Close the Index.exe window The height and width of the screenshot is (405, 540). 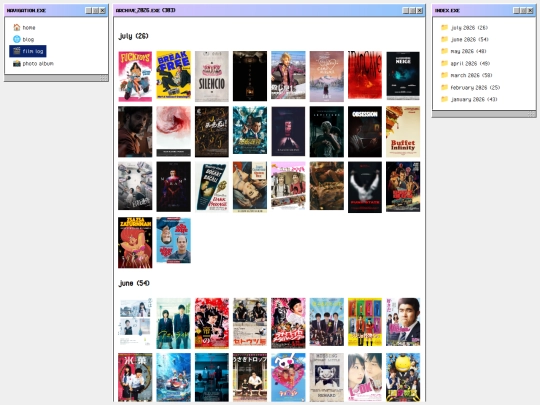pyautogui.click(x=530, y=10)
